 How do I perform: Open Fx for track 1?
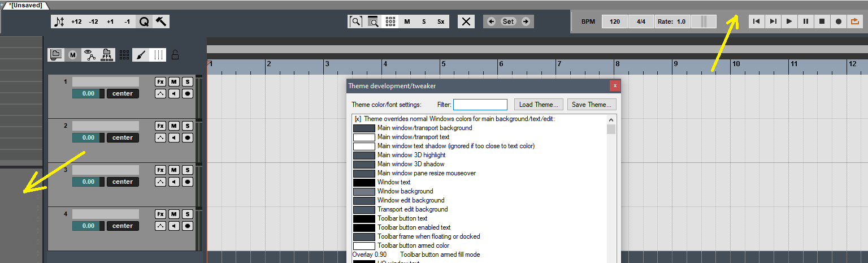[x=160, y=82]
